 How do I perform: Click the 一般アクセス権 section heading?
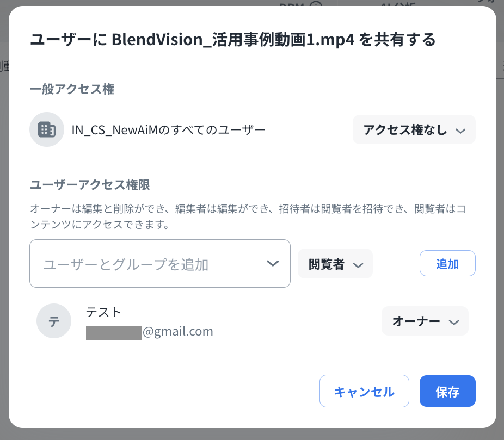(72, 89)
